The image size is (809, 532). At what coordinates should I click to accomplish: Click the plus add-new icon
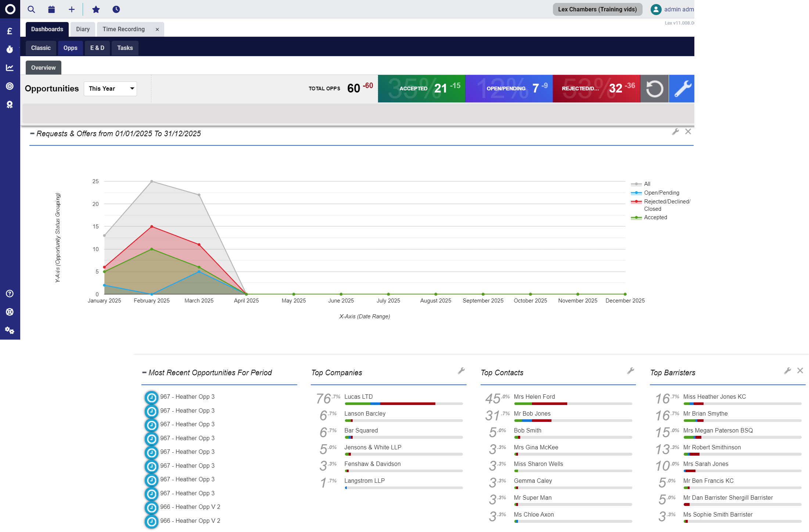(x=72, y=10)
